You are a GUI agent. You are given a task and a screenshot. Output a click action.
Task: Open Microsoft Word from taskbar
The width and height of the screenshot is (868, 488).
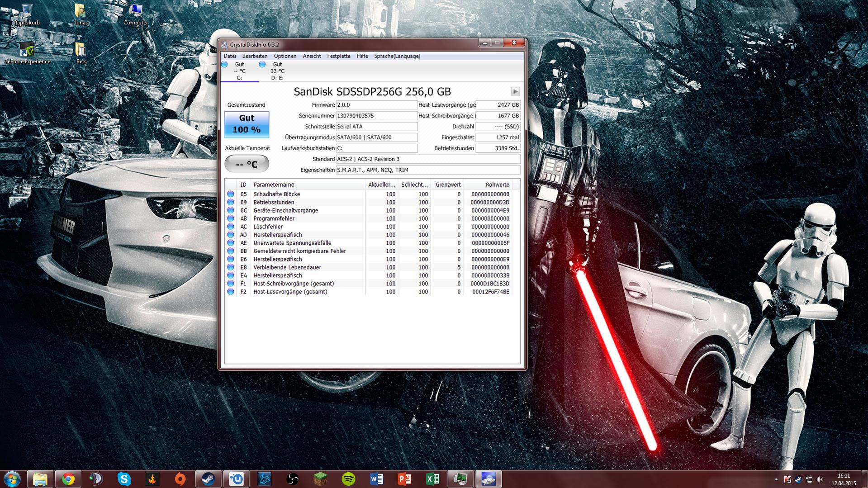[376, 479]
